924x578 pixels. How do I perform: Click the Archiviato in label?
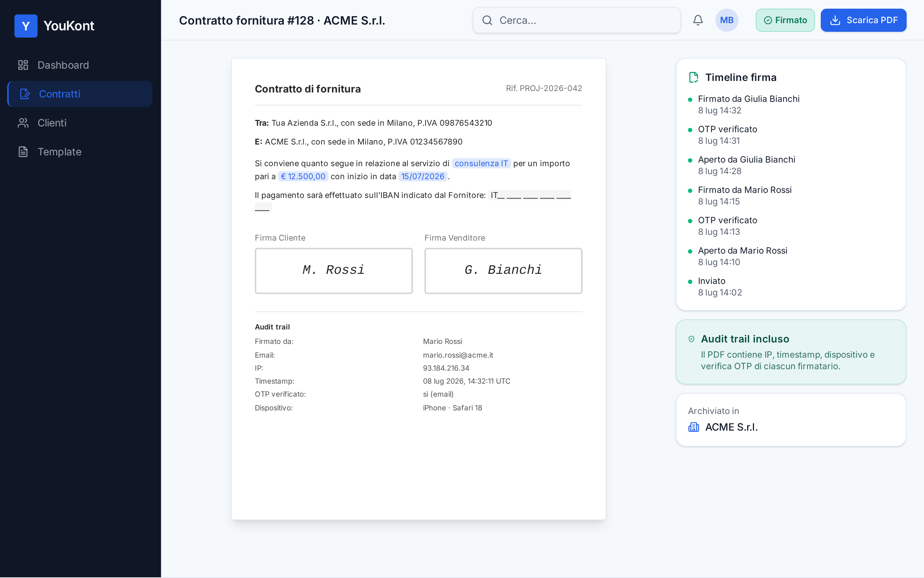713,411
